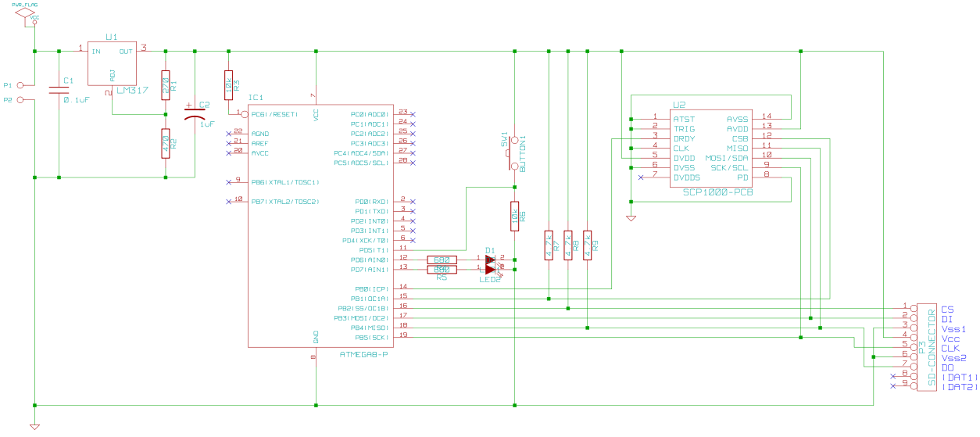This screenshot has height=437, width=980.
Task: Click the ground symbol below U2
Action: [x=631, y=218]
